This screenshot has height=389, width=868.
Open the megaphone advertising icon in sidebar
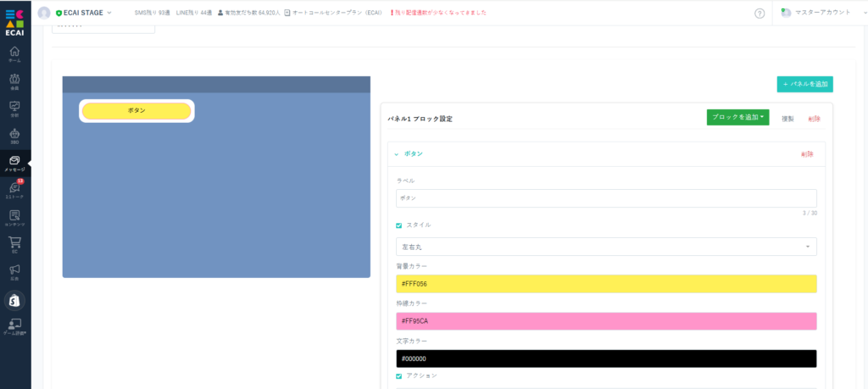14,271
